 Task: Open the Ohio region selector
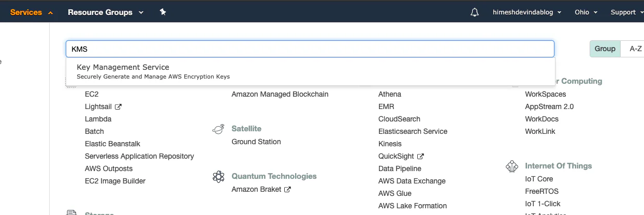coord(586,12)
